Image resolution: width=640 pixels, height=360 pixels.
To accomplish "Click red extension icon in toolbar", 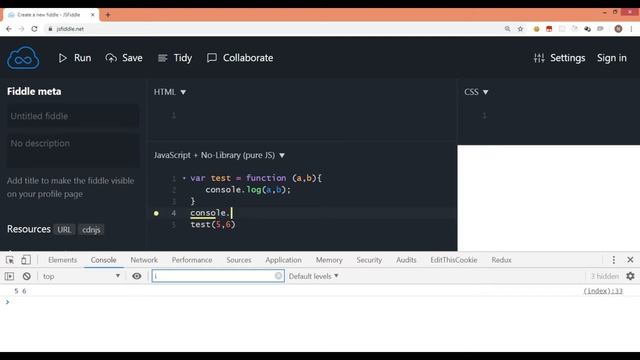I will tap(549, 29).
